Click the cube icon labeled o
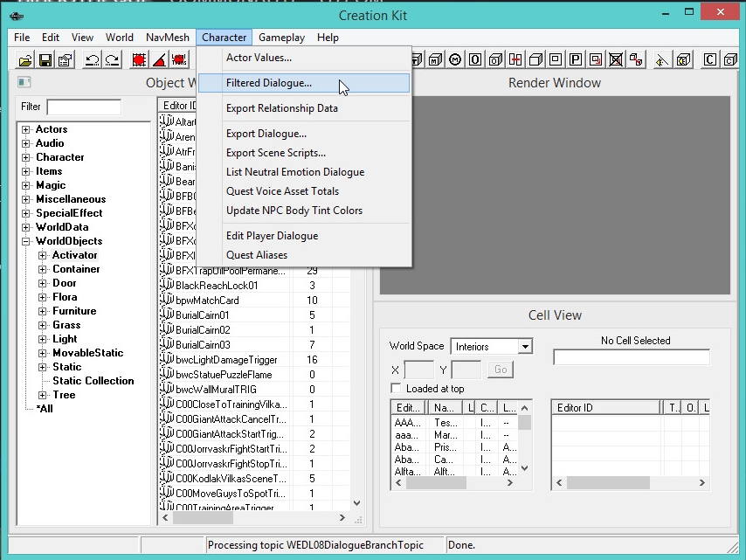The height and width of the screenshot is (560, 746). pyautogui.click(x=495, y=60)
